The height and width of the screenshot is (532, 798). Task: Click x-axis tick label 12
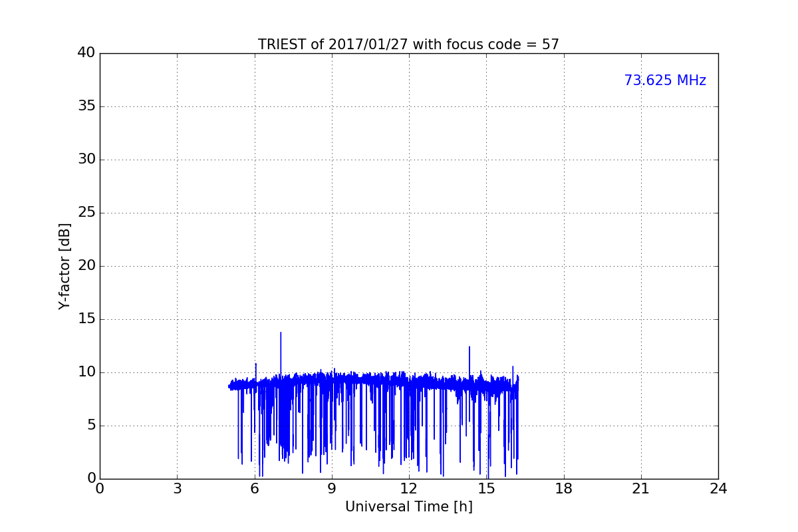(x=409, y=489)
